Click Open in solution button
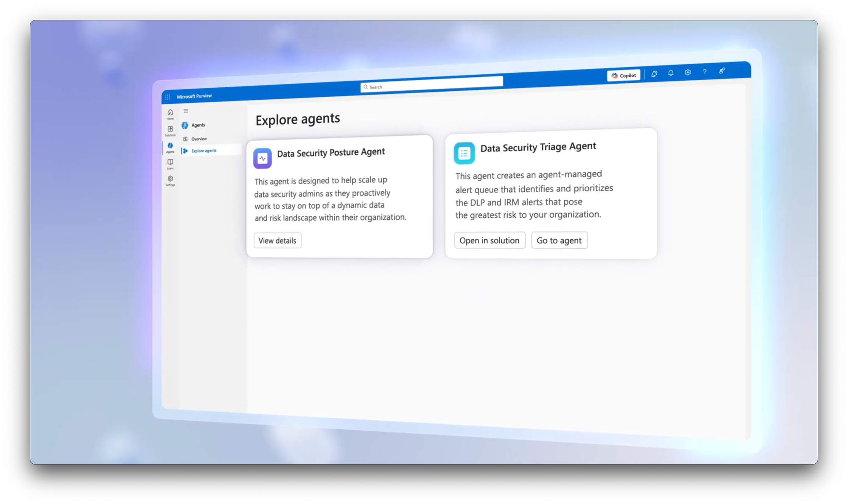 [490, 240]
